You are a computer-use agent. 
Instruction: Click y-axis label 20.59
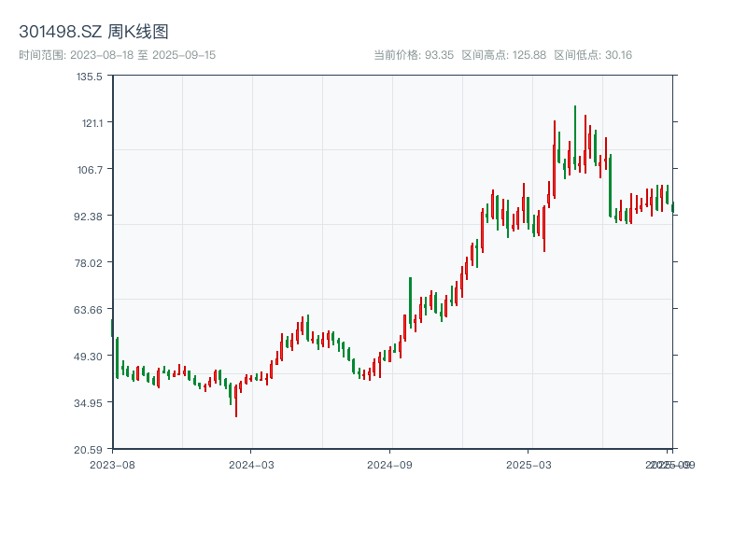point(88,450)
